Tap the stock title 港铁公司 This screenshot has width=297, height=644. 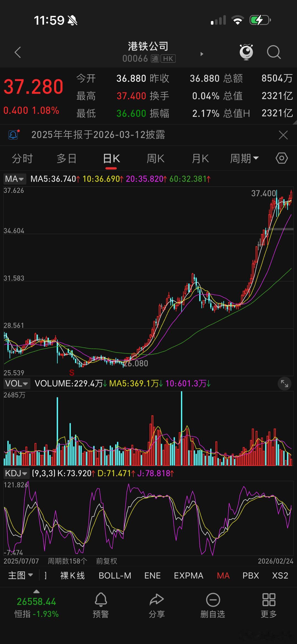(x=148, y=46)
